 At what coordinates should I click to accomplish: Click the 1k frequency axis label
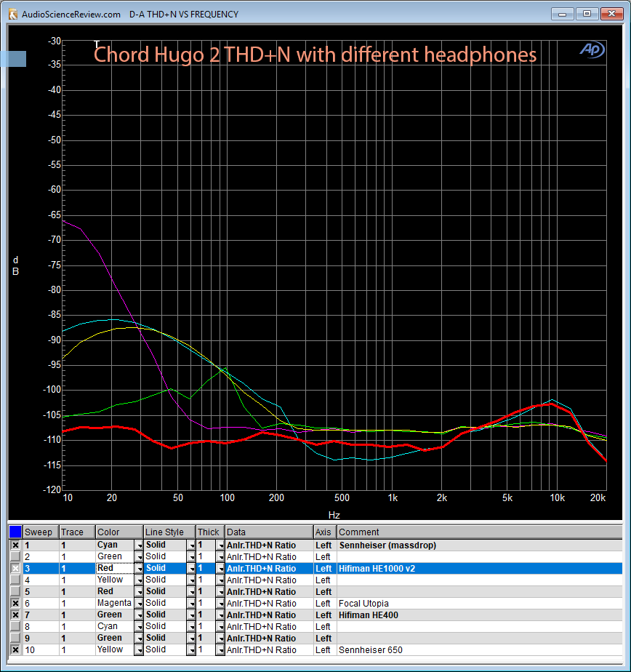click(393, 497)
